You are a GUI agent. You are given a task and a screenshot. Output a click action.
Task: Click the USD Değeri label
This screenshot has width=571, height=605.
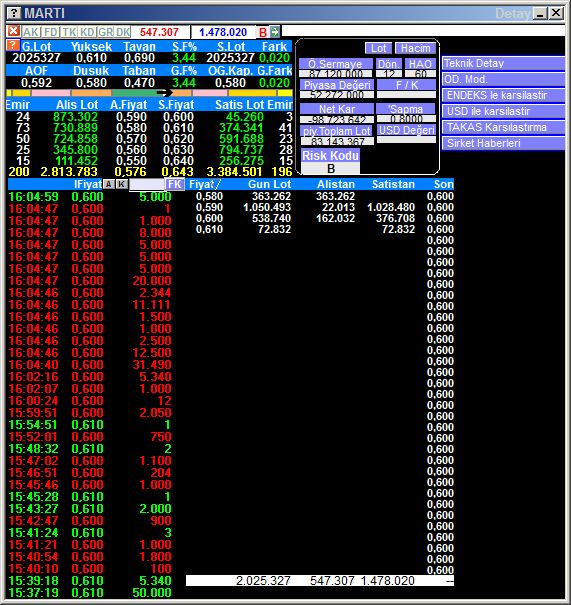(x=407, y=130)
